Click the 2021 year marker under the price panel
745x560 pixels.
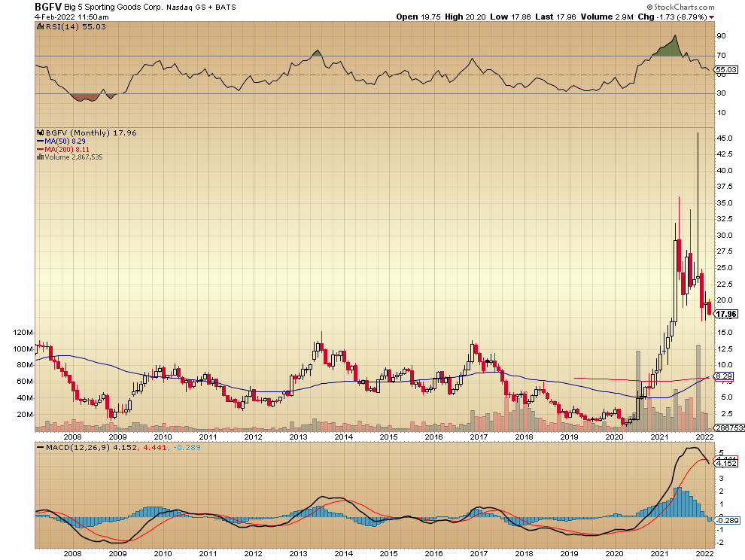[x=659, y=437]
